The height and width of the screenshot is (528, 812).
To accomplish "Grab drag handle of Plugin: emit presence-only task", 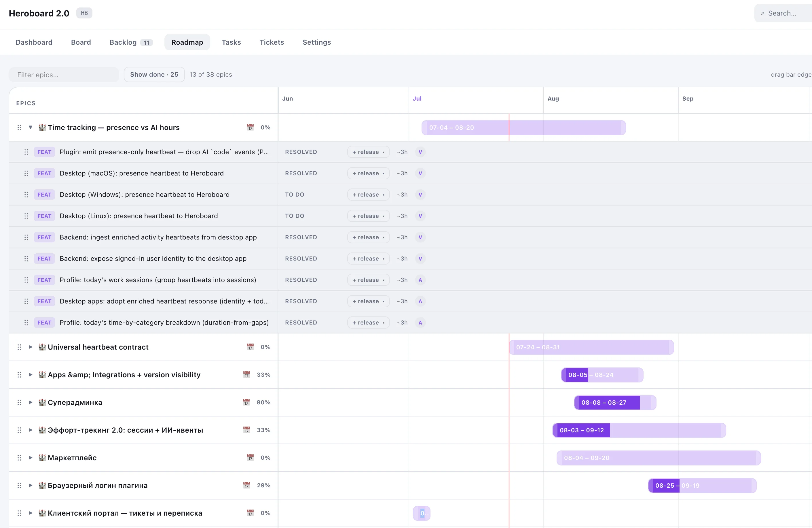I will coord(26,152).
